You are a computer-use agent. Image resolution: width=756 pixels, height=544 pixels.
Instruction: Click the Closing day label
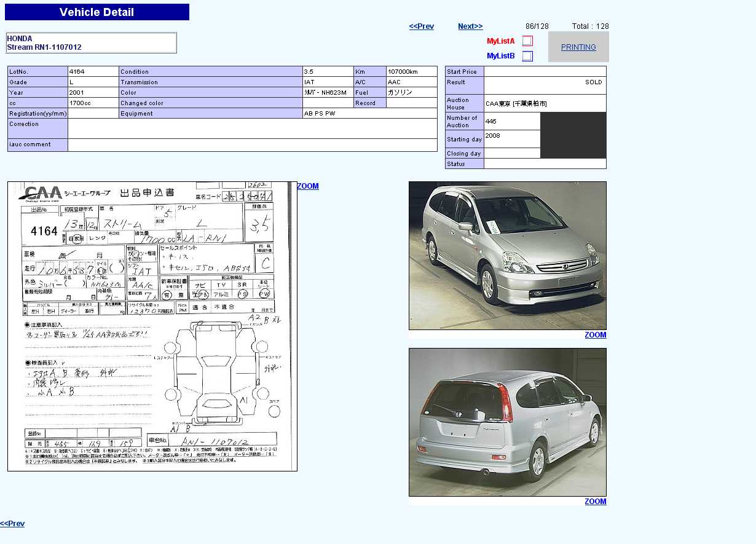(464, 154)
